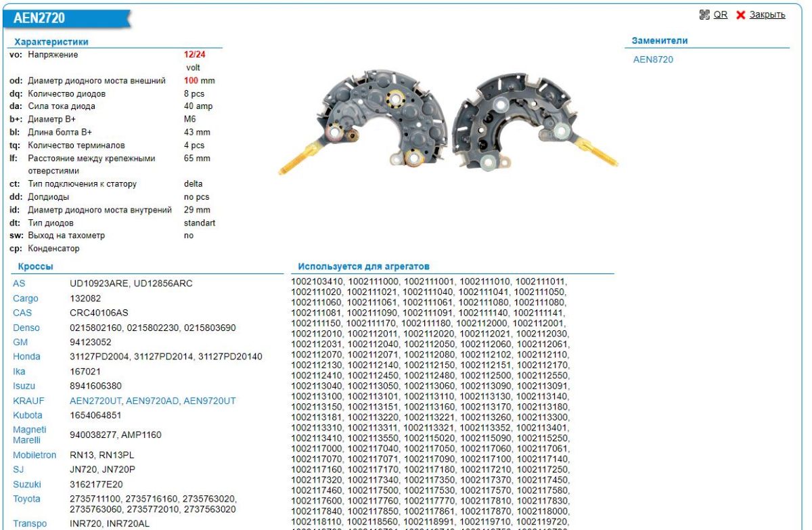
Task: Click the Denso brand link
Action: click(x=26, y=328)
